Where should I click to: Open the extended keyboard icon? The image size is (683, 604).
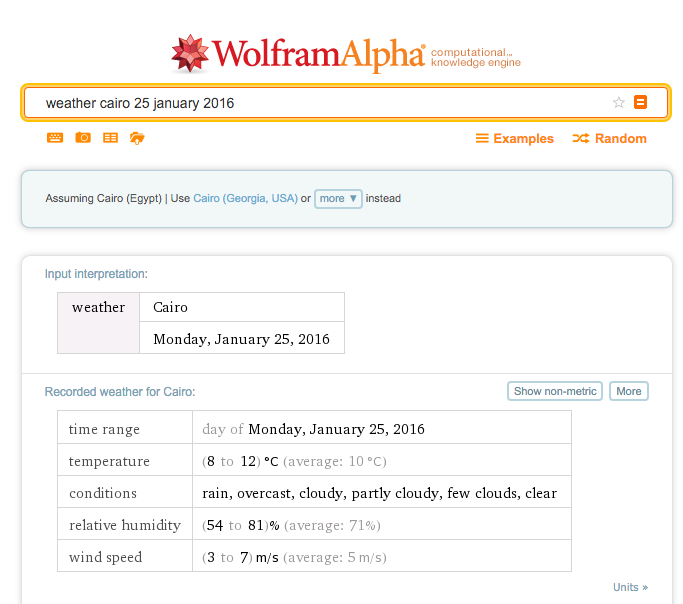pyautogui.click(x=55, y=138)
